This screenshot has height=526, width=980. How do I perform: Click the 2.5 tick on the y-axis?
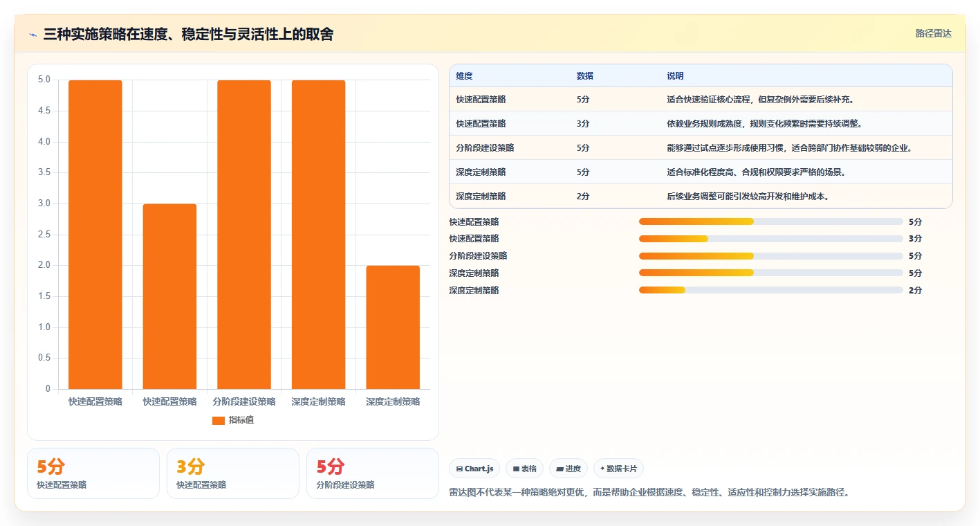(44, 235)
